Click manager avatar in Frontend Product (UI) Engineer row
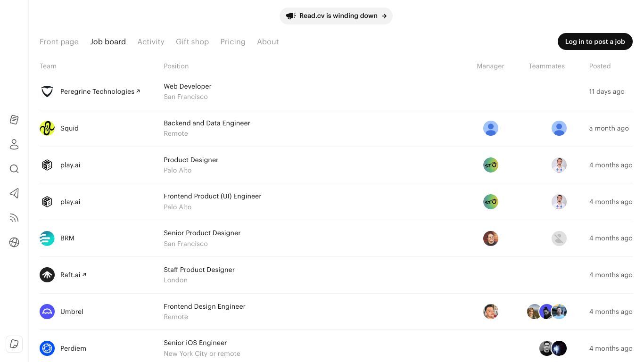This screenshot has height=362, width=644. pos(491,202)
